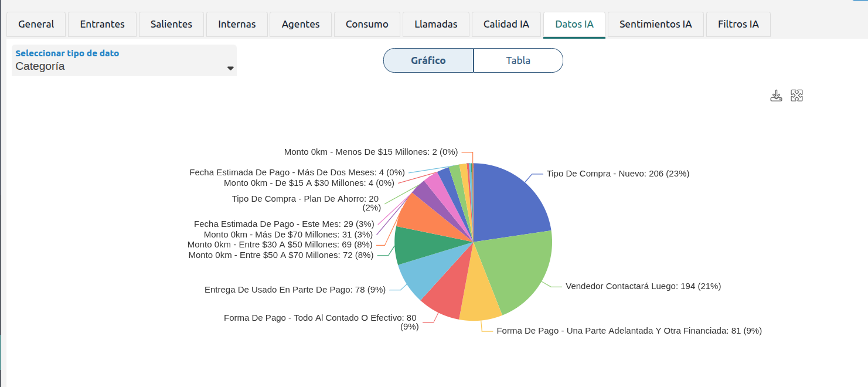Select the Gráfico view toggle
The width and height of the screenshot is (868, 387).
428,60
